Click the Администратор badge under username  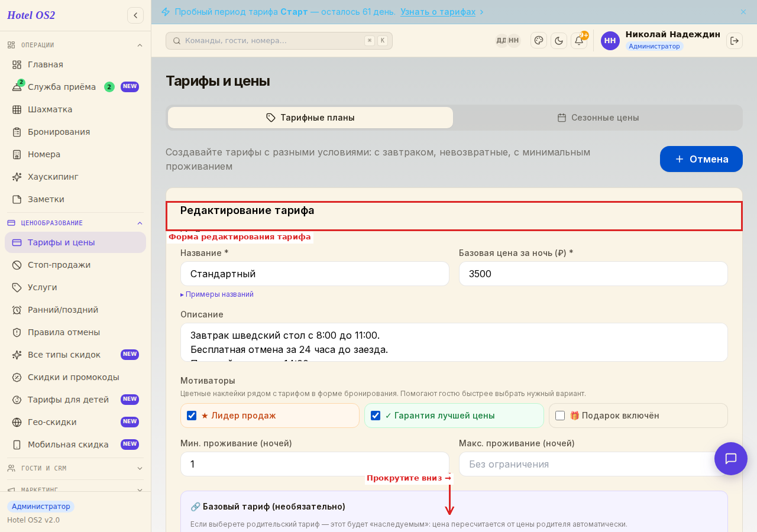pyautogui.click(x=654, y=46)
